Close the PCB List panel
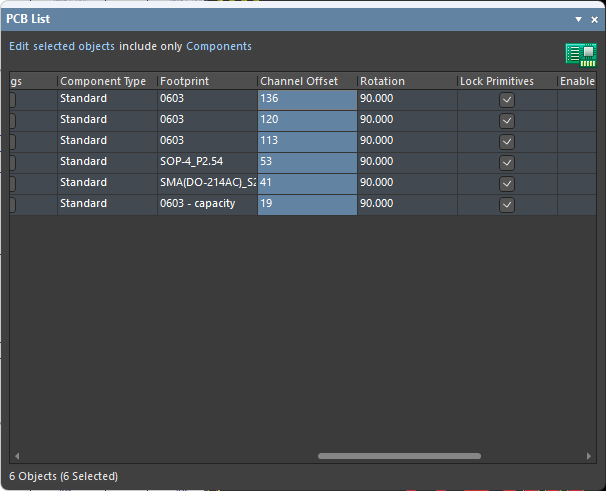The image size is (606, 491). [594, 19]
